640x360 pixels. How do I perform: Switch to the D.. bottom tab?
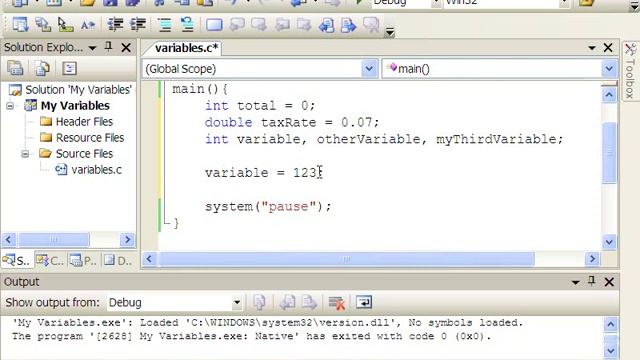tap(118, 260)
